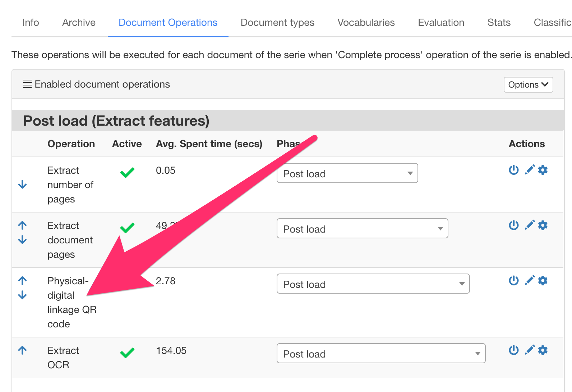Image resolution: width=572 pixels, height=392 pixels.
Task: Switch to the Document types tab
Action: coord(277,23)
